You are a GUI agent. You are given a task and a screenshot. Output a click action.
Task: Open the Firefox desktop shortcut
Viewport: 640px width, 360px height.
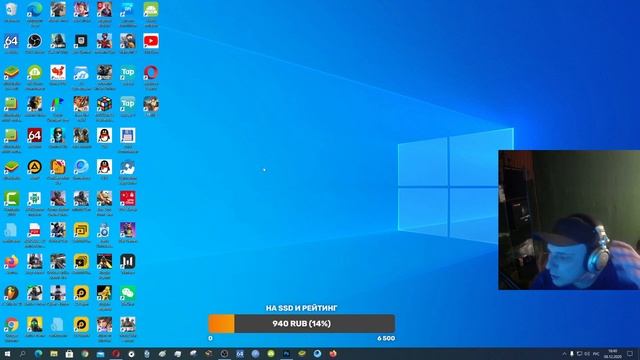11,261
